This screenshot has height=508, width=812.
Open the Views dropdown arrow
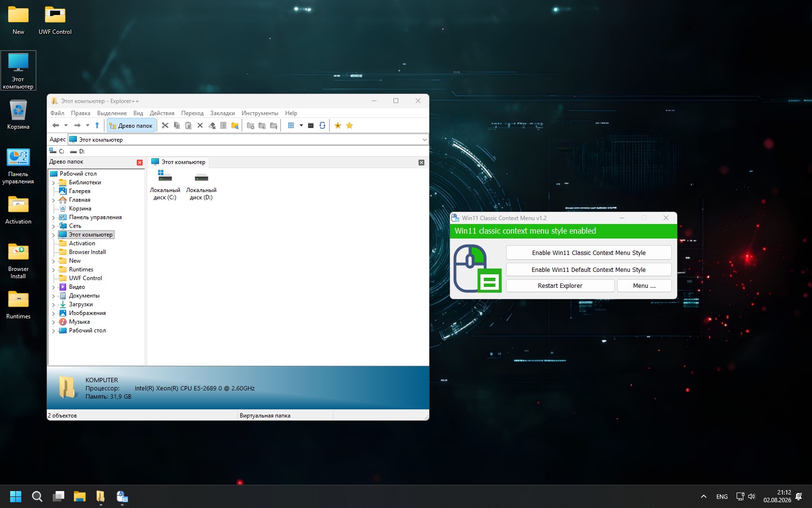(301, 125)
